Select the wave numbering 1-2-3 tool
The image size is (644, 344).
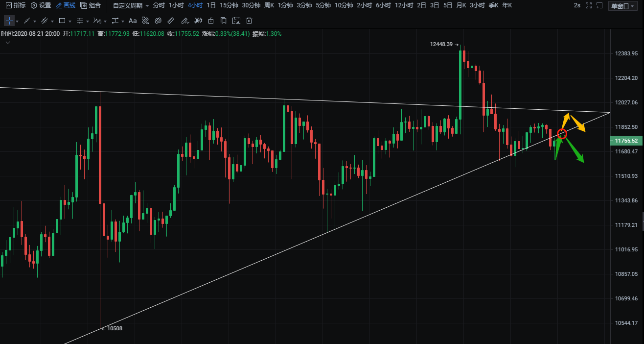pos(97,21)
